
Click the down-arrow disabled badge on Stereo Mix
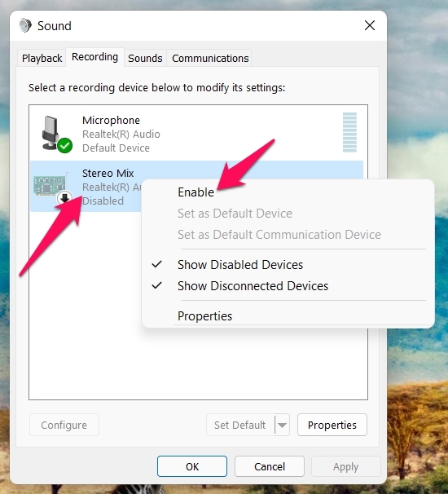click(65, 198)
